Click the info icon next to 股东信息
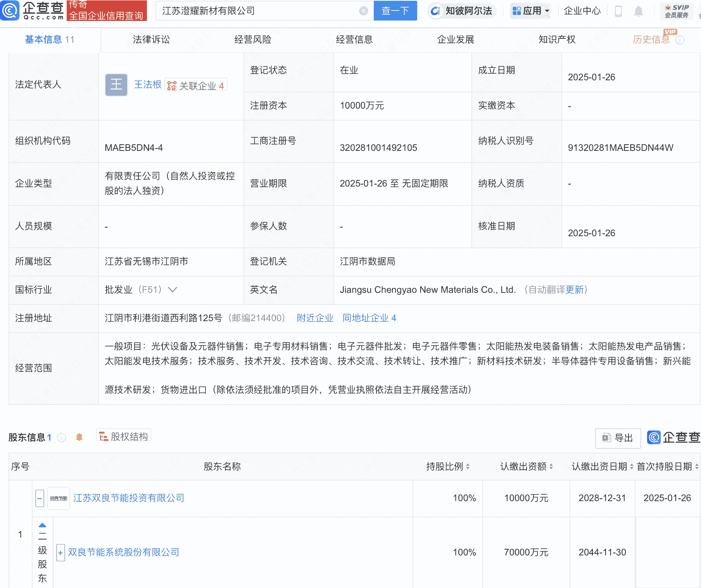The width and height of the screenshot is (701, 588). (62, 437)
